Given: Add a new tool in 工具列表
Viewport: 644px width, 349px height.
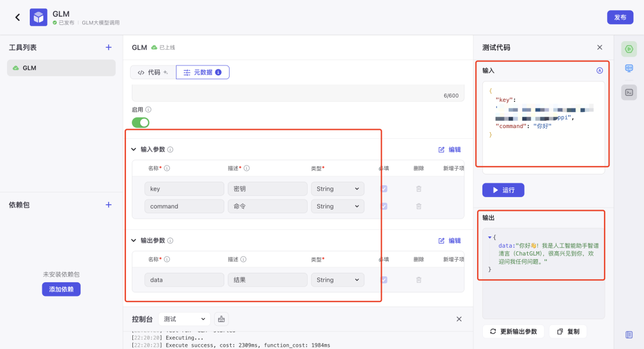Looking at the screenshot, I should pyautogui.click(x=109, y=47).
